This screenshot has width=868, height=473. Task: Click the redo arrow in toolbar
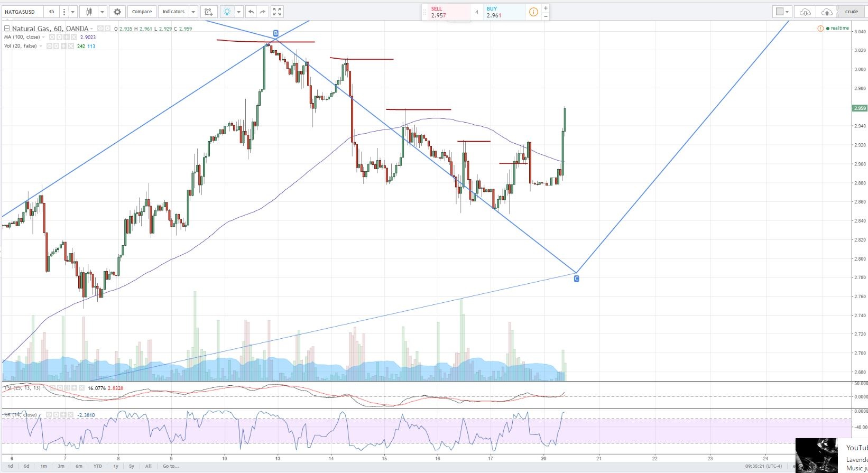263,12
